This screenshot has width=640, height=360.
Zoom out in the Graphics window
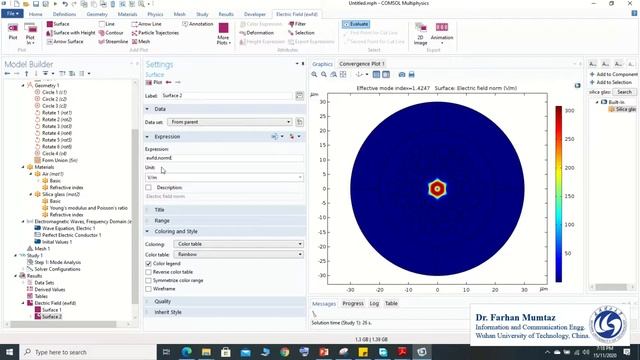pyautogui.click(x=324, y=74)
